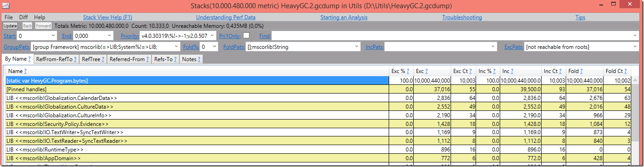Click the Start label link
The width and height of the screenshot is (644, 167).
(x=10, y=36)
